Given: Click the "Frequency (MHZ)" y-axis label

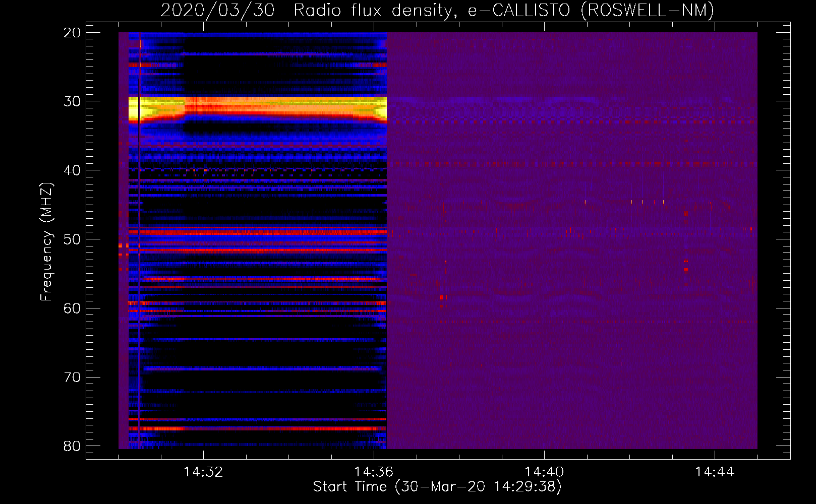Looking at the screenshot, I should pos(46,241).
